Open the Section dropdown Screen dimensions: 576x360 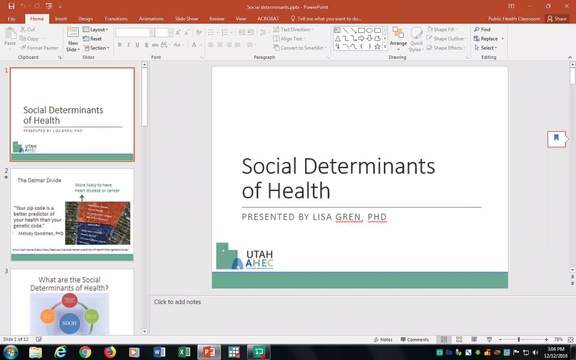pos(96,48)
